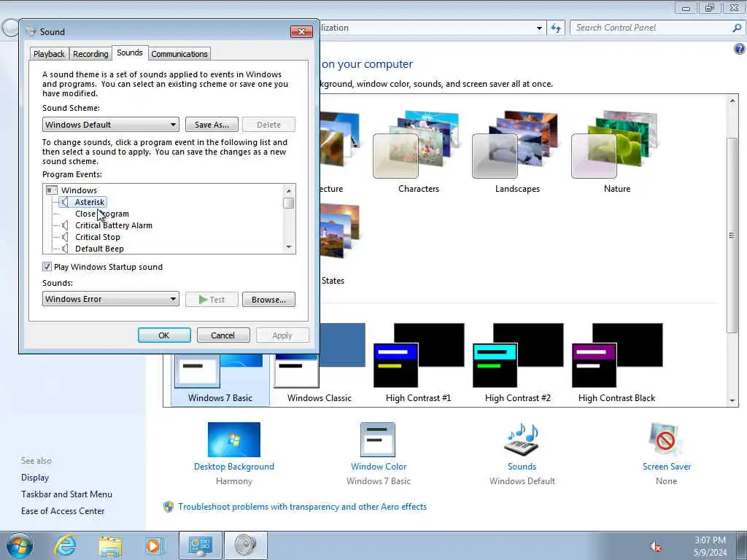Open the Window Color icon
This screenshot has height=560, width=747.
coord(378,440)
